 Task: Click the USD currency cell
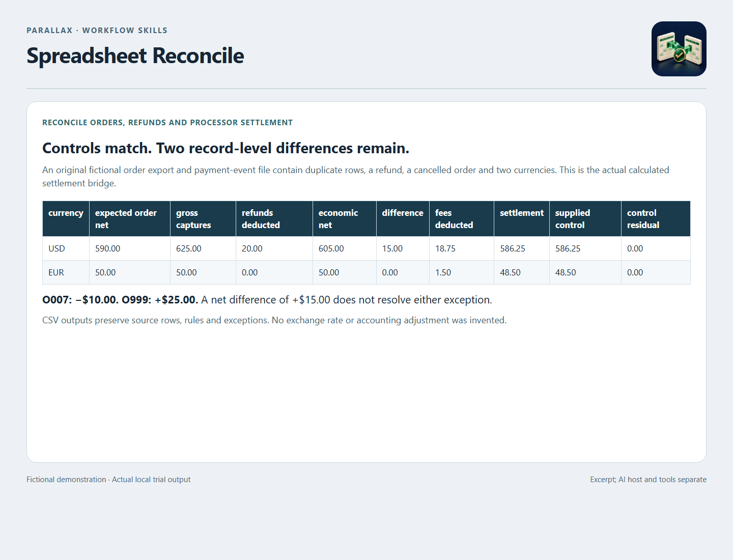click(66, 248)
